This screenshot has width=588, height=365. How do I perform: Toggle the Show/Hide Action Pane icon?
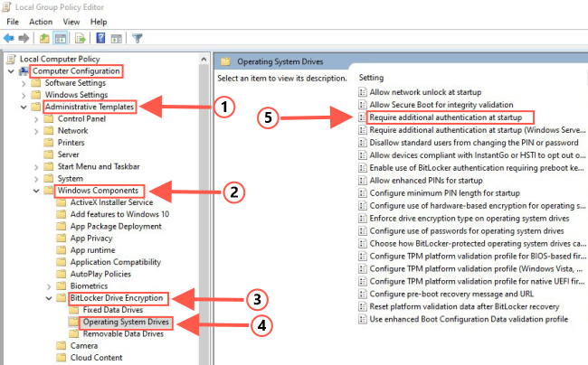tap(117, 38)
